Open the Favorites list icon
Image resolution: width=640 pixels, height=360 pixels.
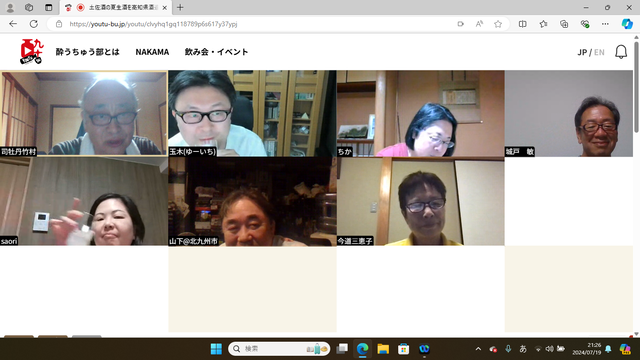coord(543,24)
